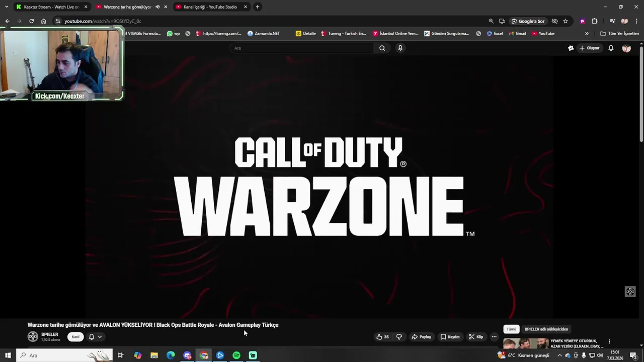Open the zoom magnifier icon in address bar
This screenshot has width=644, height=362.
(x=491, y=21)
